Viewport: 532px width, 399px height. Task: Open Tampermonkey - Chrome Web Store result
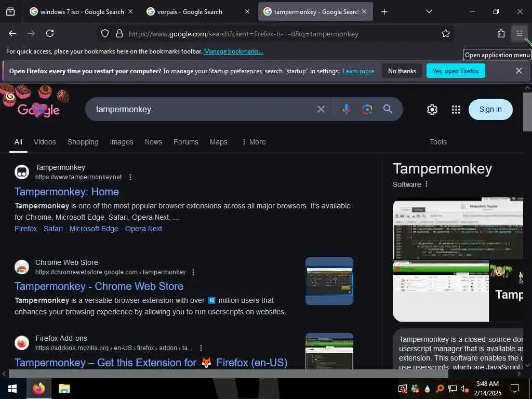click(x=99, y=286)
